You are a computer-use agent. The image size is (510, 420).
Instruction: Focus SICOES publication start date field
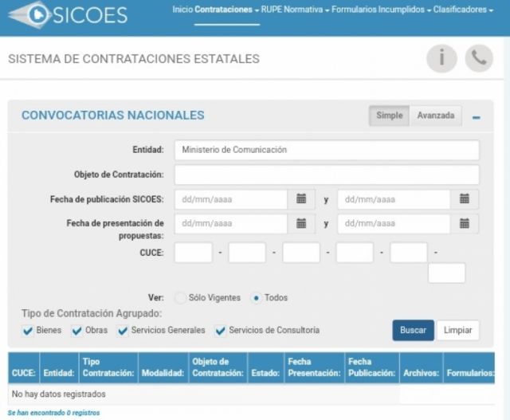[x=231, y=199]
